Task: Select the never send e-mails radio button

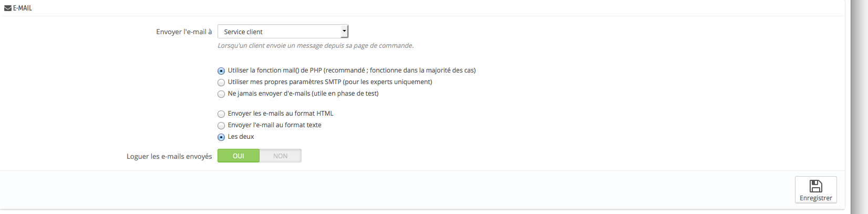Action: [221, 94]
